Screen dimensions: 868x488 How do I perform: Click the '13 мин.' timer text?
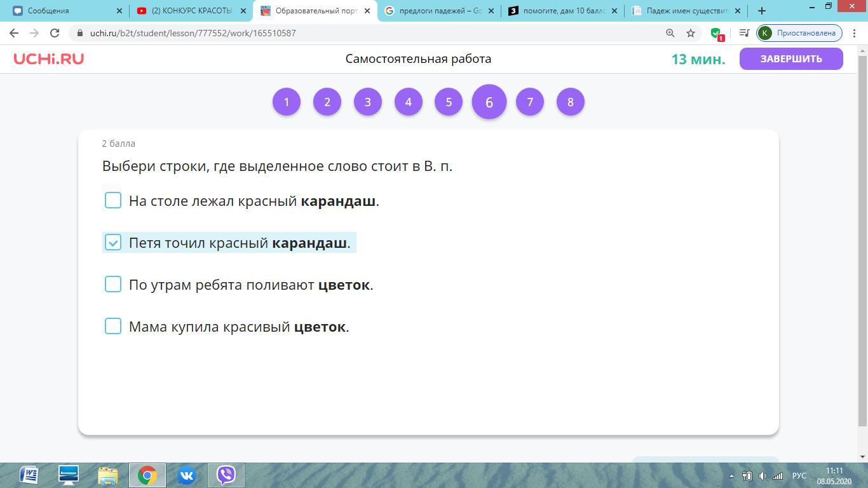click(698, 59)
